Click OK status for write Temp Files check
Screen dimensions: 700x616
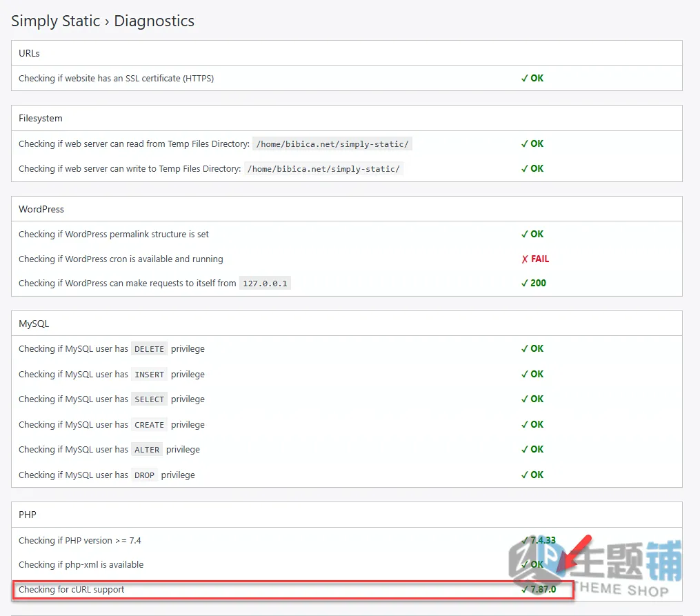pyautogui.click(x=532, y=169)
